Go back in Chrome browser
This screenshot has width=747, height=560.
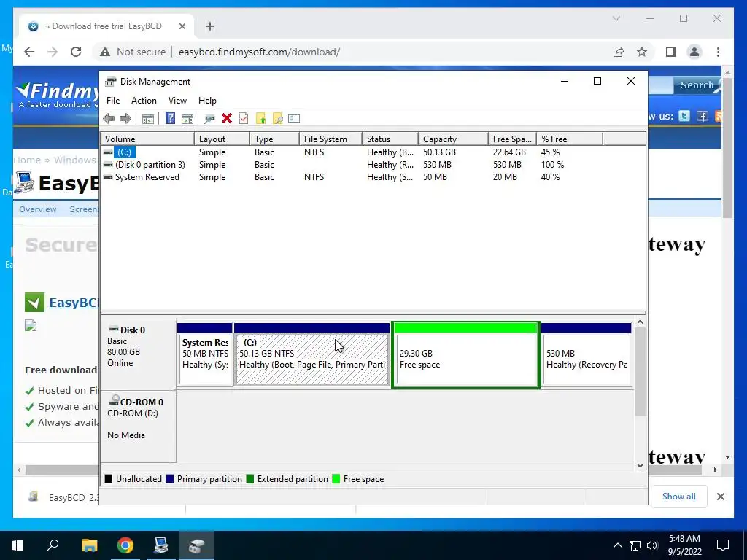[x=29, y=52]
